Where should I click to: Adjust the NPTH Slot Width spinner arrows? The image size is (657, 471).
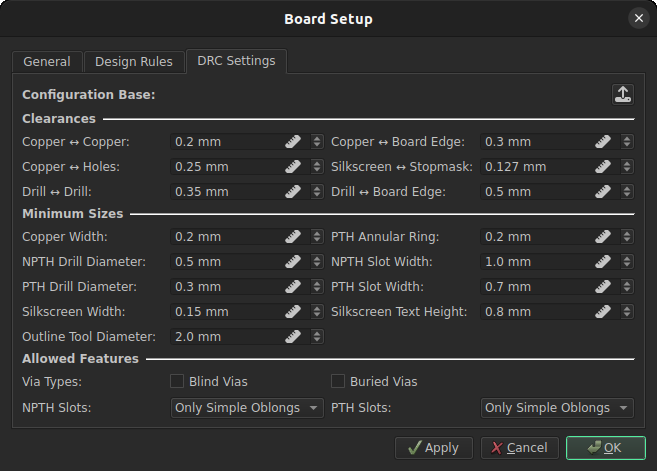(x=627, y=262)
